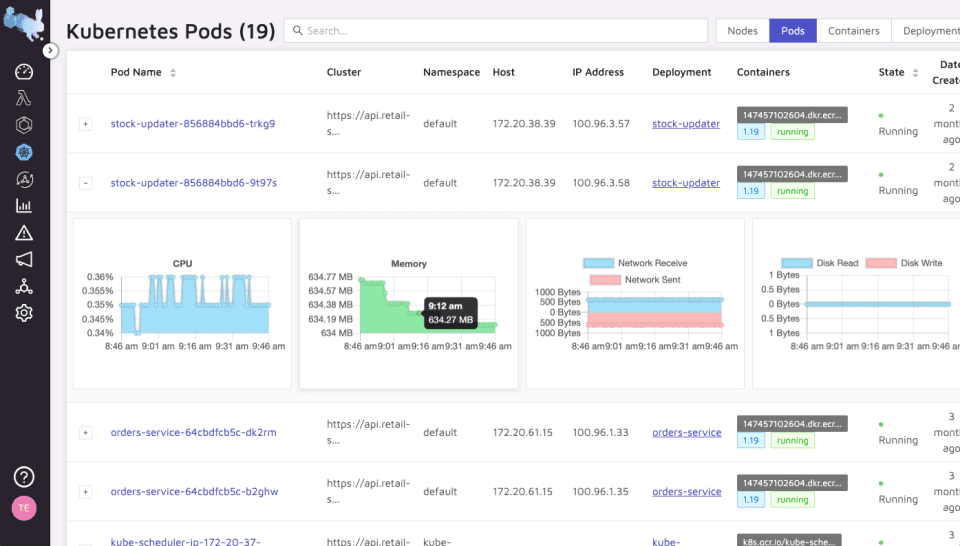This screenshot has height=546, width=960.
Task: Click the Kubernetes Pods (19) title
Action: 171,31
